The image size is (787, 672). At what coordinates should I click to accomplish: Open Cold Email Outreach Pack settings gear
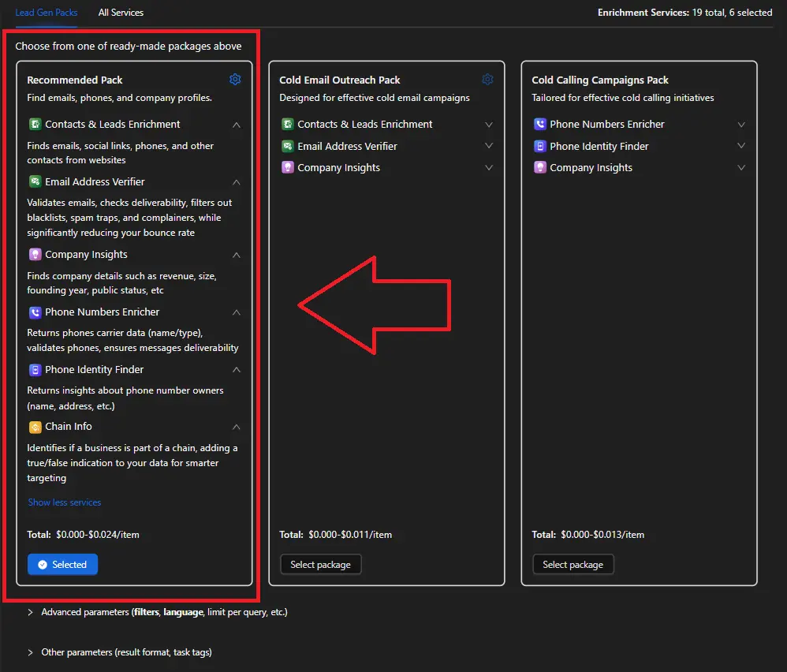click(487, 80)
